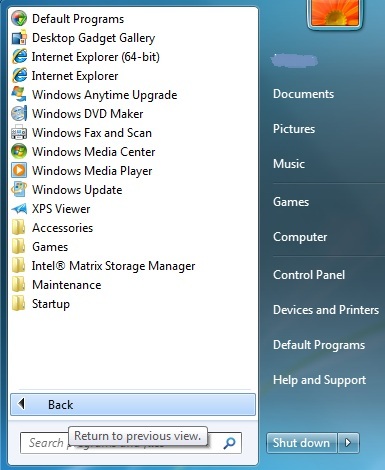Open Games link in the right pane
Image resolution: width=385 pixels, height=470 pixels.
pyautogui.click(x=291, y=202)
